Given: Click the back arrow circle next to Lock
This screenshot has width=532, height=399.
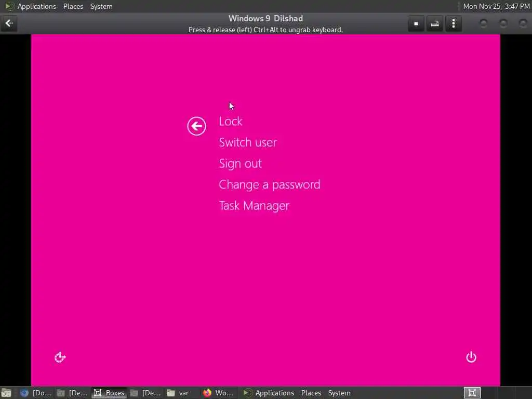Looking at the screenshot, I should tap(196, 126).
